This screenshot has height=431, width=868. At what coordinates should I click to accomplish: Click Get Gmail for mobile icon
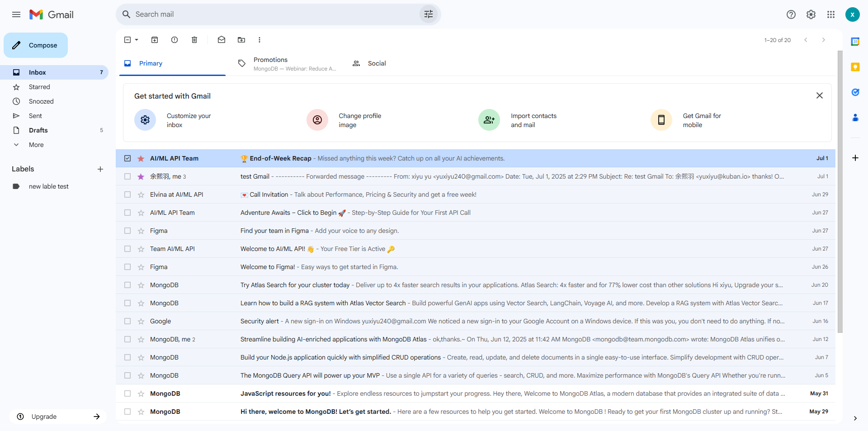coord(661,120)
